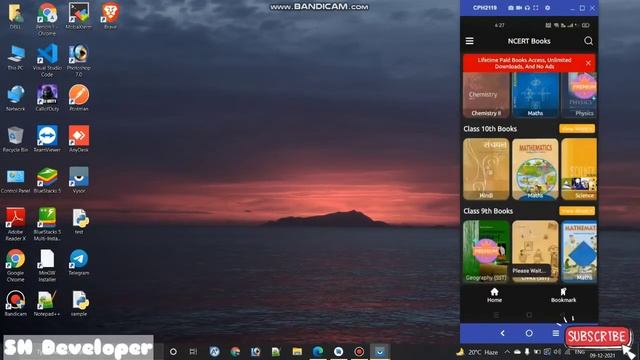Viewport: 640px width, 360px height.
Task: Open the 20°C Haze weather widget
Action: (x=478, y=352)
